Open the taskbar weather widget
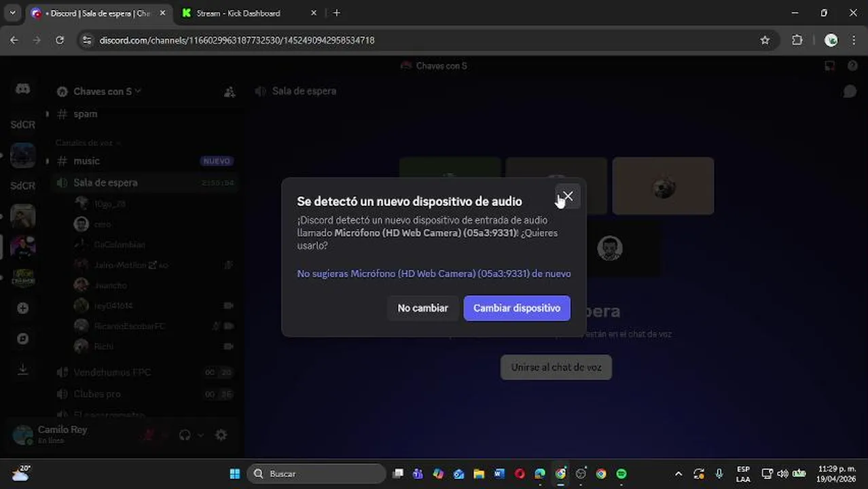The height and width of the screenshot is (489, 868). click(20, 473)
